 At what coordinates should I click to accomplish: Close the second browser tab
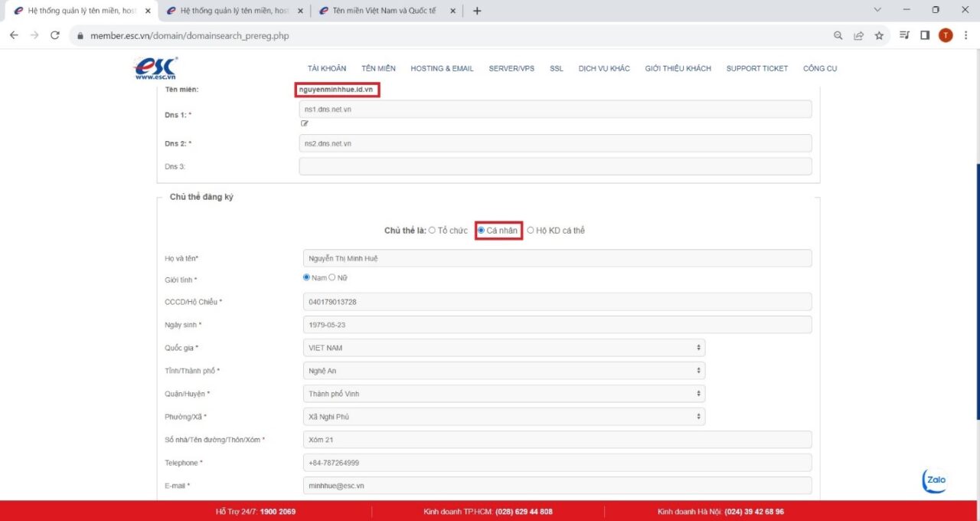click(x=301, y=11)
